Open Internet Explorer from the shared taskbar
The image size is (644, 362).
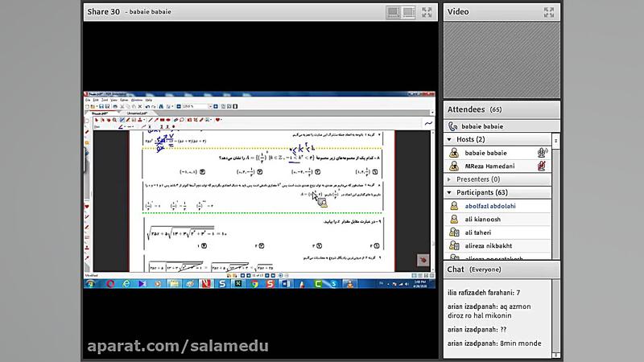[x=126, y=284]
